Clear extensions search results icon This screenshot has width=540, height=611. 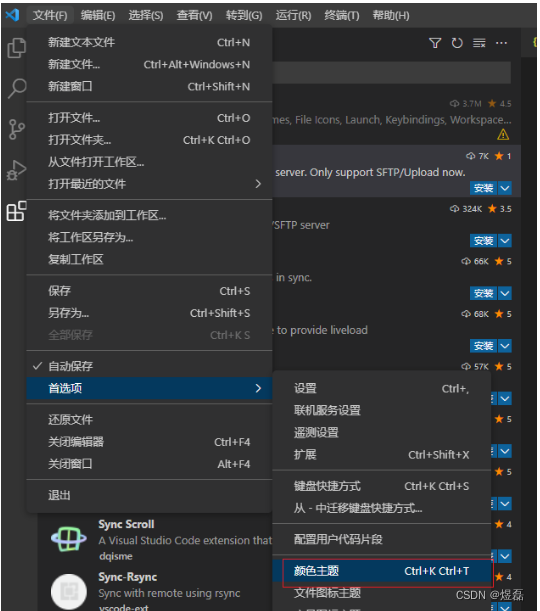[479, 43]
